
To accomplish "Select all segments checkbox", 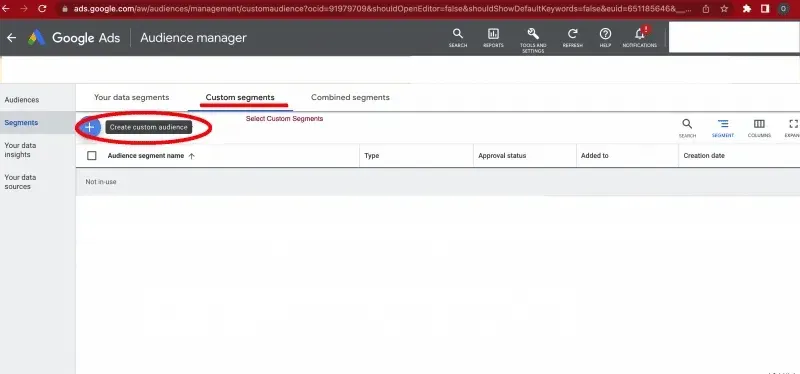I will click(x=92, y=156).
